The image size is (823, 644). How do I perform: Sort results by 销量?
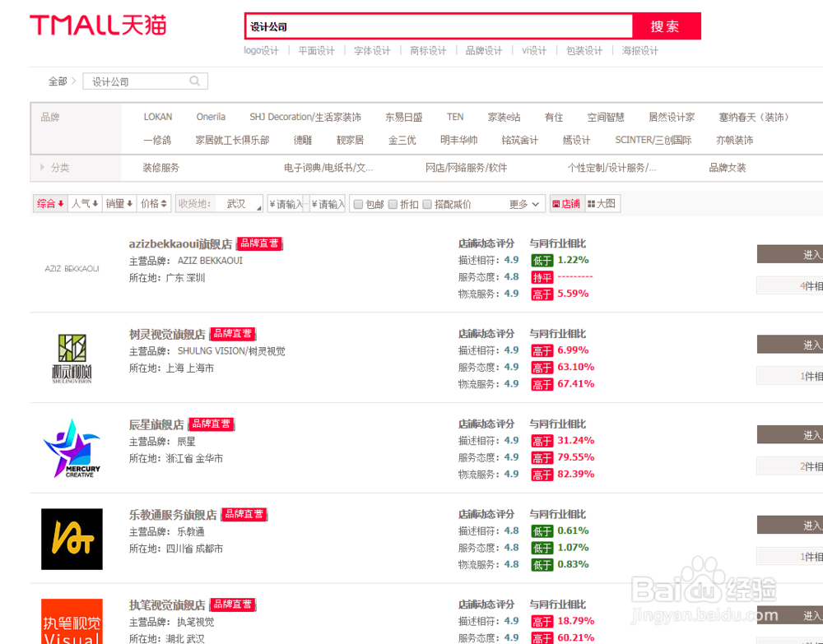[119, 203]
